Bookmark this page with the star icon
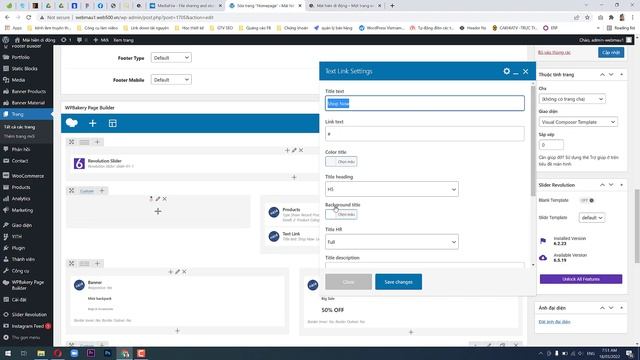Viewport: 640px width, 360px height. (x=587, y=18)
